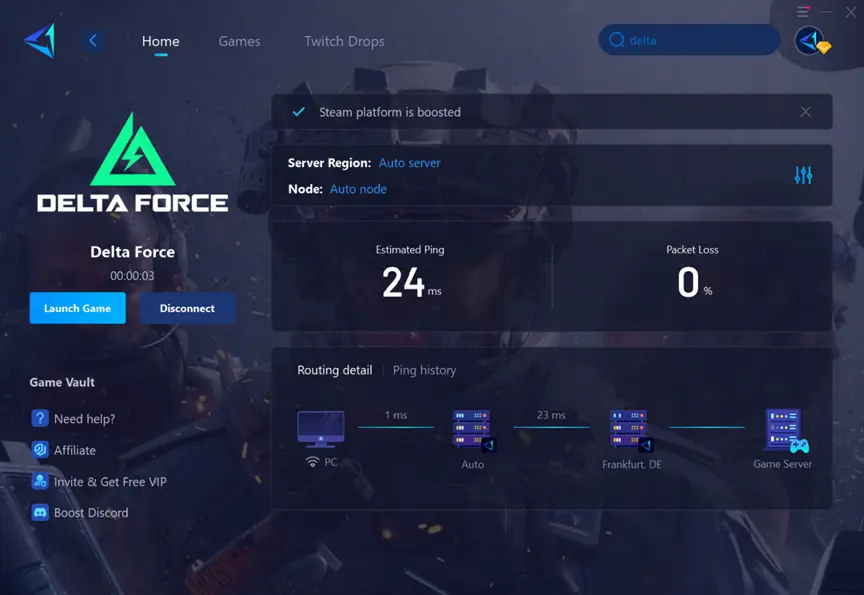Open your profile avatar with VIP gem
This screenshot has width=864, height=595.
tap(812, 40)
